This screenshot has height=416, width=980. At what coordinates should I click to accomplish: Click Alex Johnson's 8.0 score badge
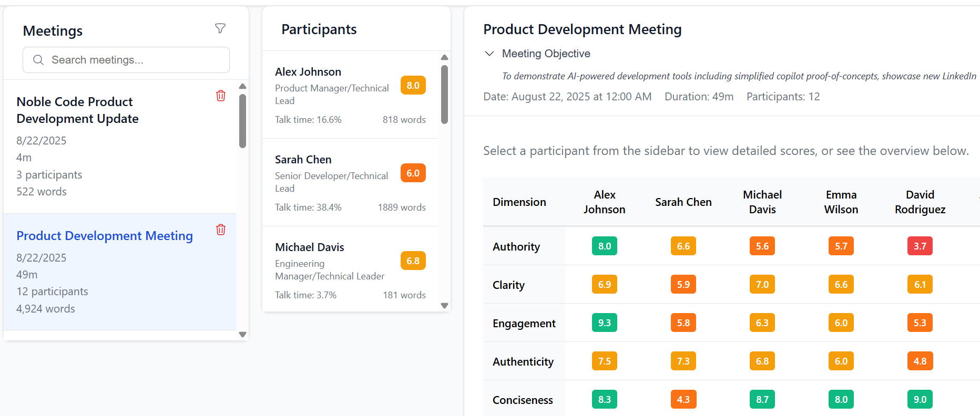click(x=413, y=86)
